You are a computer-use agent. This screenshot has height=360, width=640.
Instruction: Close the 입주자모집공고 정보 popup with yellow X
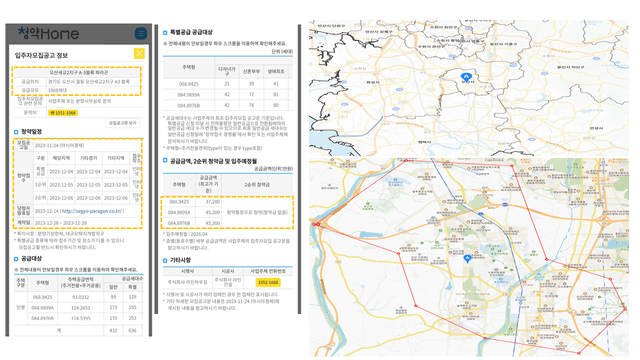139,53
